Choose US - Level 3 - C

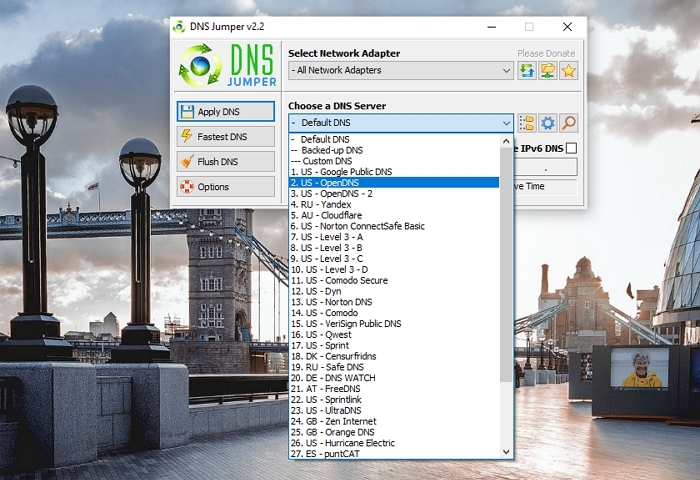(x=394, y=259)
